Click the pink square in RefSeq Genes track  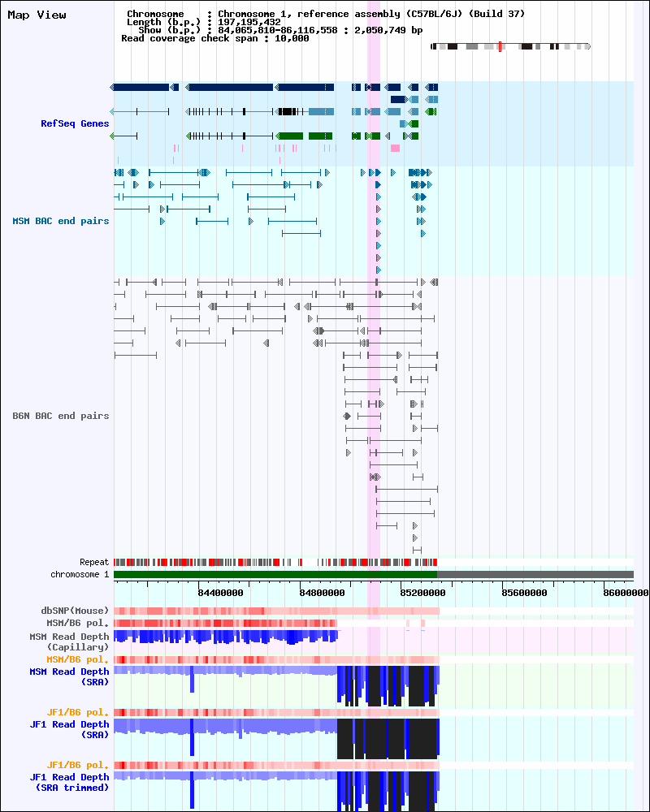pos(395,149)
